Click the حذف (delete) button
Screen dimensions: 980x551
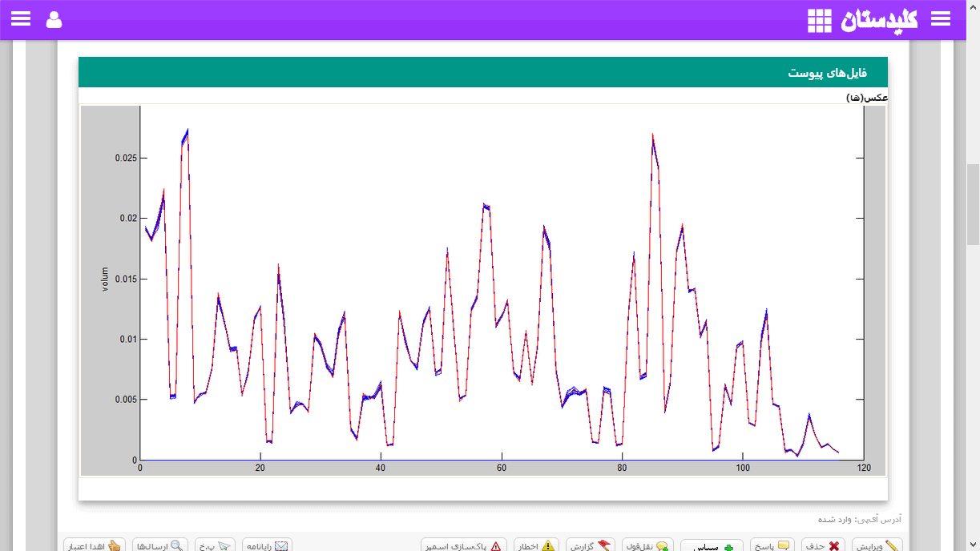[x=823, y=545]
